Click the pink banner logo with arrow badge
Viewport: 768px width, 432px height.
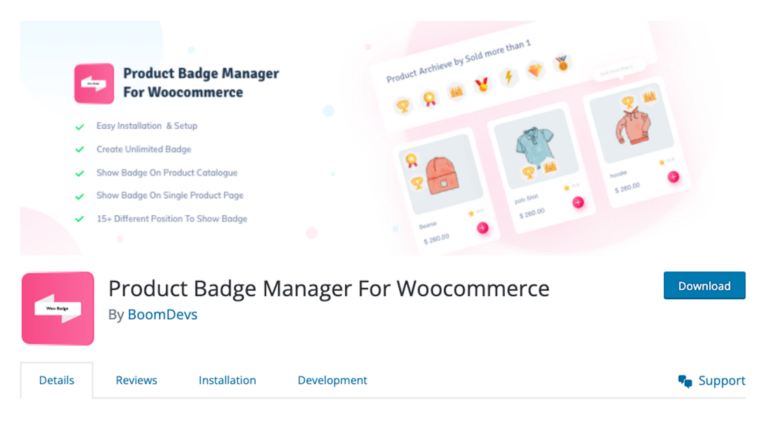(x=94, y=84)
